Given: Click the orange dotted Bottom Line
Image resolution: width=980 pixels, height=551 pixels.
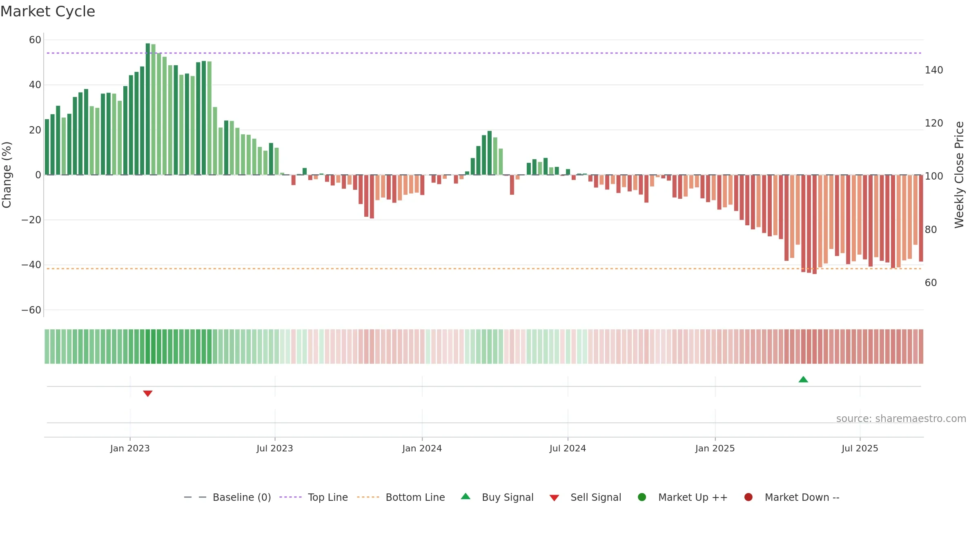Looking at the screenshot, I should 484,269.
